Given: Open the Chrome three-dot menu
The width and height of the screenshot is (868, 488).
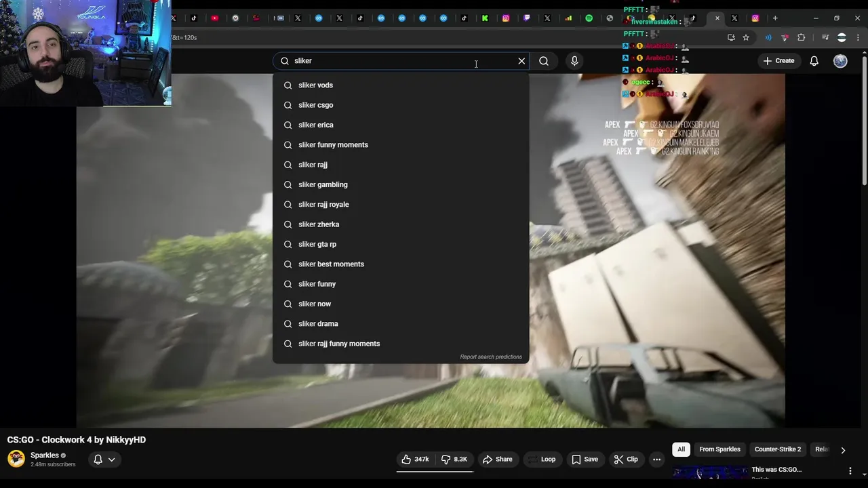Looking at the screenshot, I should click(858, 37).
